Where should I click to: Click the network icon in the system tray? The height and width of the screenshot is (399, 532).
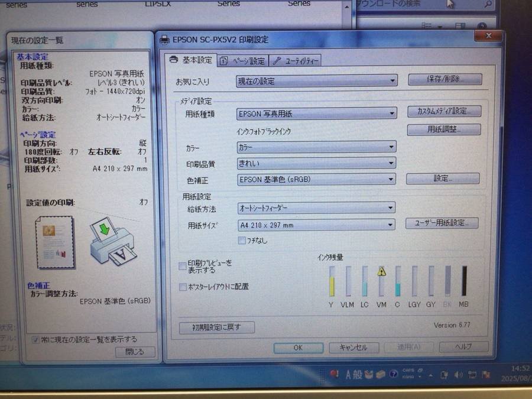pos(472,375)
